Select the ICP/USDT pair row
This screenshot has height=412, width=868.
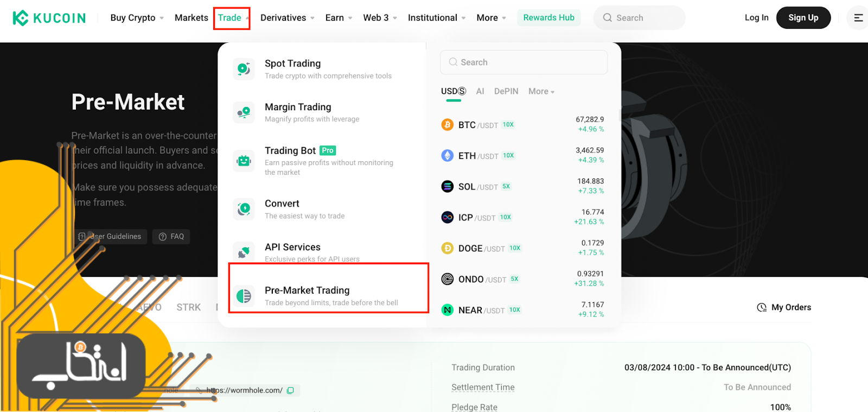(x=522, y=218)
